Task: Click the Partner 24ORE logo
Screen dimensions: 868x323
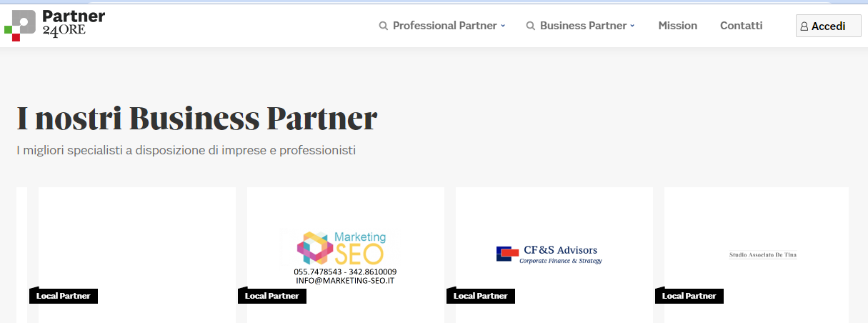Action: [x=54, y=25]
